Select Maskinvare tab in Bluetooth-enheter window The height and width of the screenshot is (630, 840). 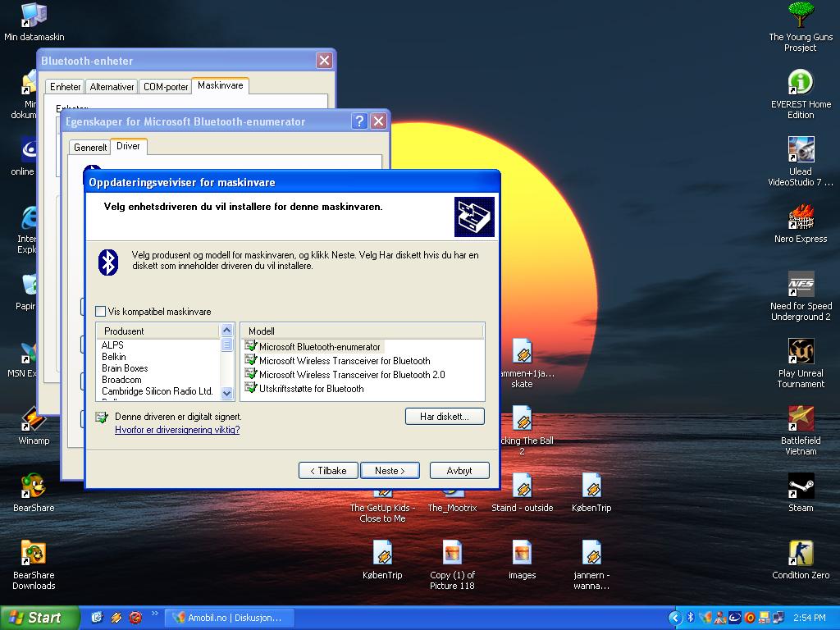220,85
